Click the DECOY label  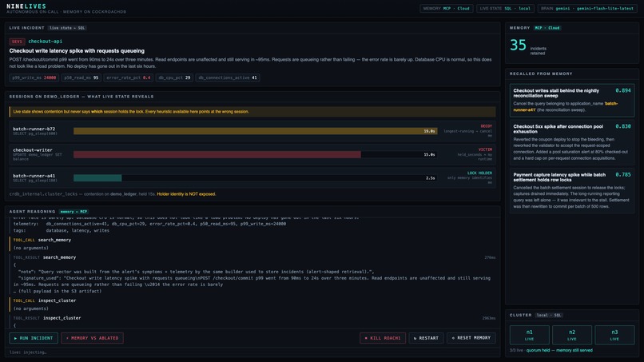point(486,126)
